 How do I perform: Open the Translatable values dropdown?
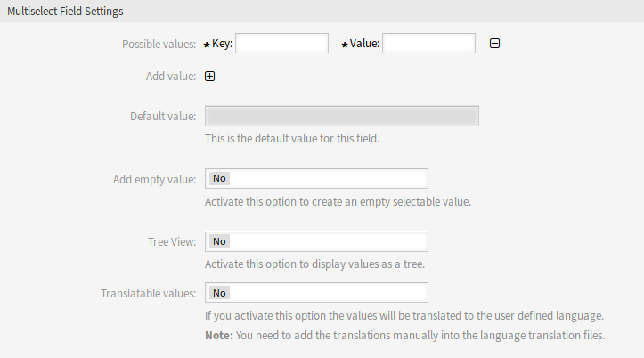(x=316, y=293)
